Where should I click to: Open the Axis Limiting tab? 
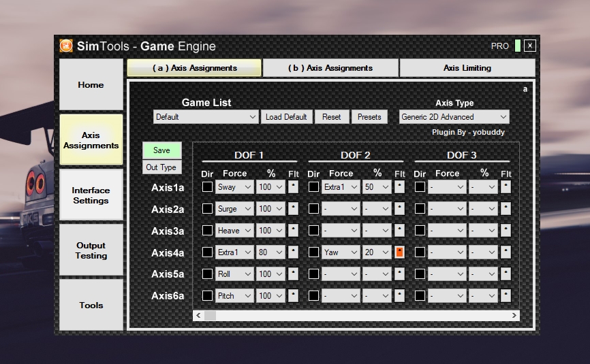tap(467, 68)
